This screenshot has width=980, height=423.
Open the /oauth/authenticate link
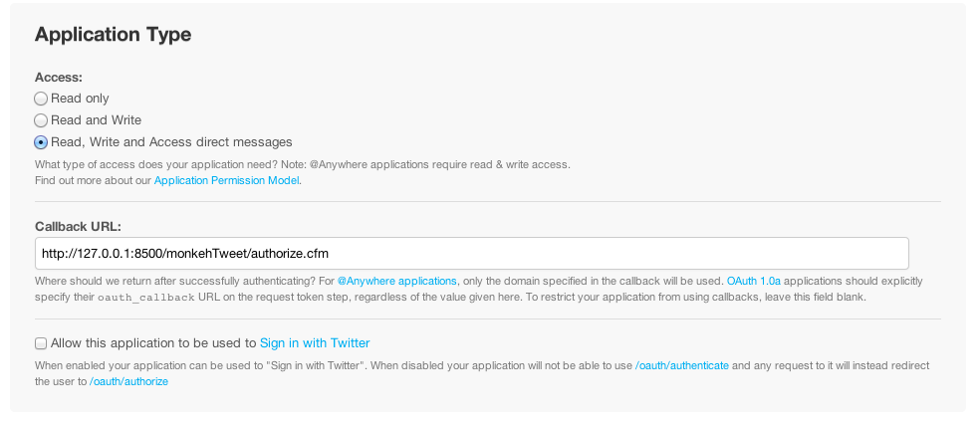682,365
